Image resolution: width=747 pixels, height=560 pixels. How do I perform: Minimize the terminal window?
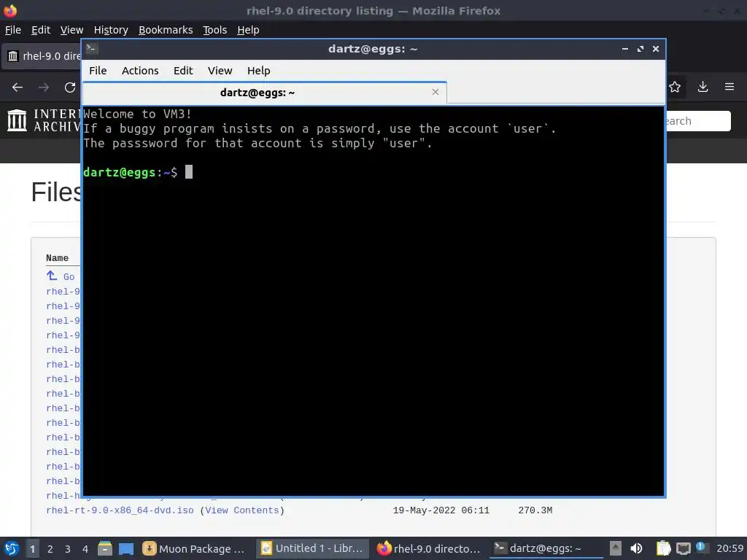pos(624,49)
